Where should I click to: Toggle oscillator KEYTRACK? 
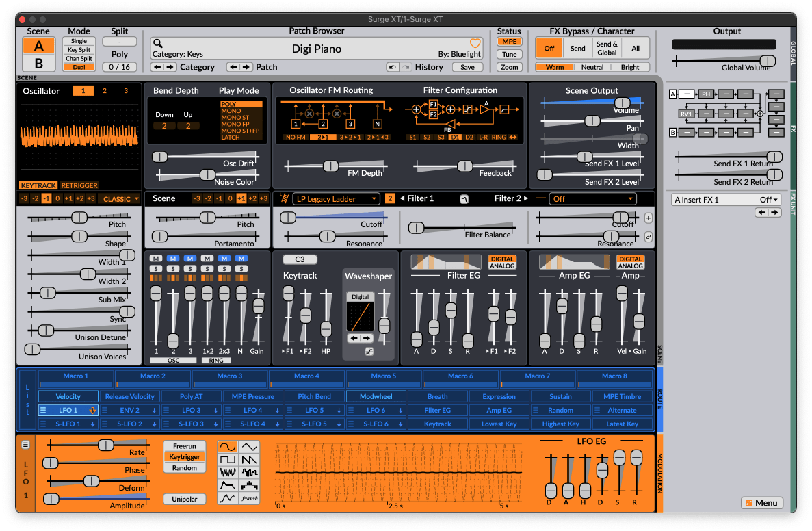tap(38, 185)
